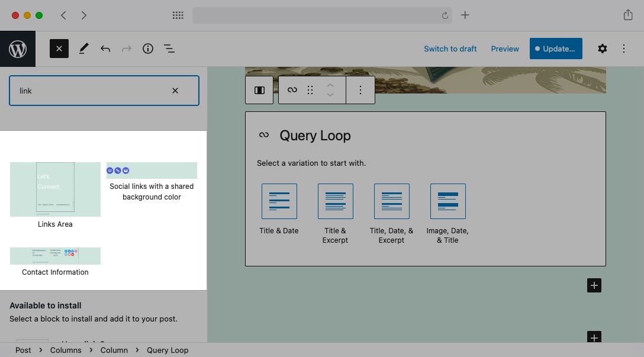Click the Update button
This screenshot has height=357, width=644.
click(x=556, y=49)
